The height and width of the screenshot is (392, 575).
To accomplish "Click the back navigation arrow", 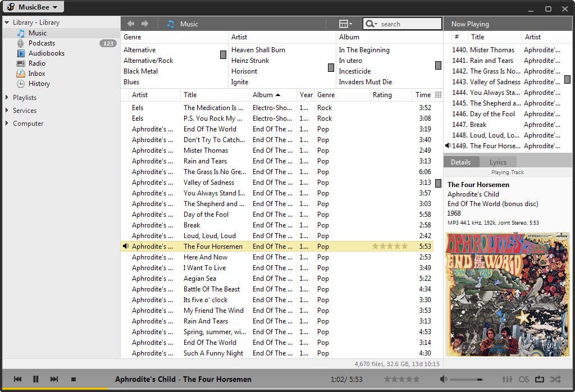I will coord(131,24).
